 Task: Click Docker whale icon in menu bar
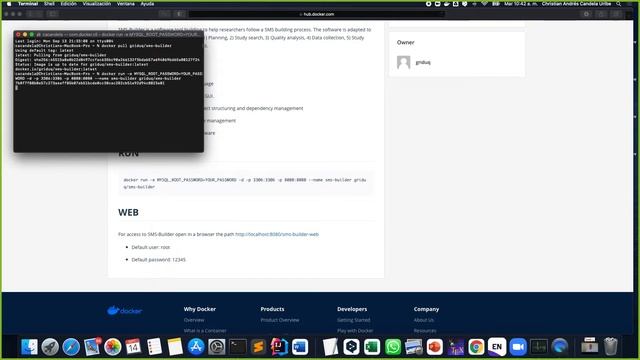[x=447, y=4]
